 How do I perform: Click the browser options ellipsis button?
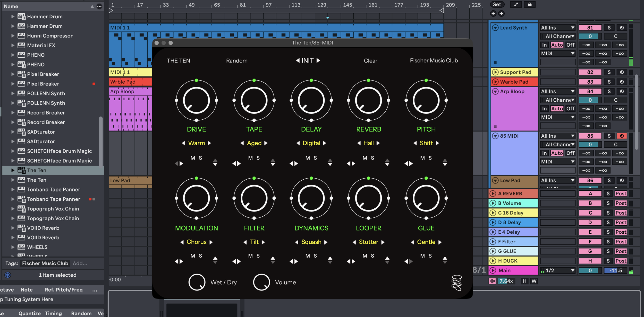tap(99, 6)
